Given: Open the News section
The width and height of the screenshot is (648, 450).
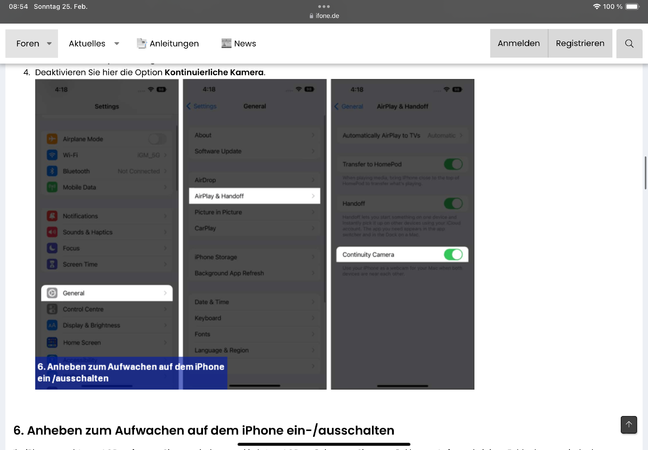Looking at the screenshot, I should (239, 43).
